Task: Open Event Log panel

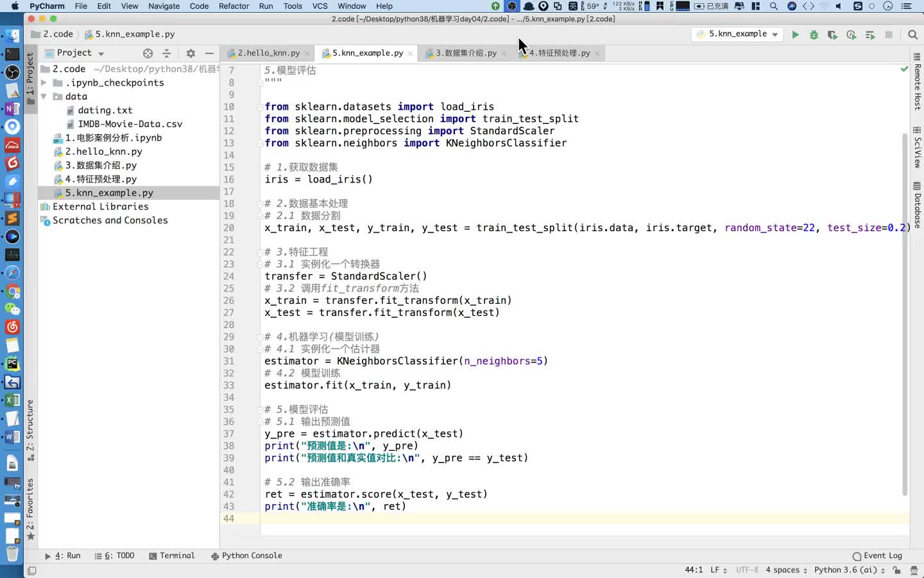Action: pos(877,556)
